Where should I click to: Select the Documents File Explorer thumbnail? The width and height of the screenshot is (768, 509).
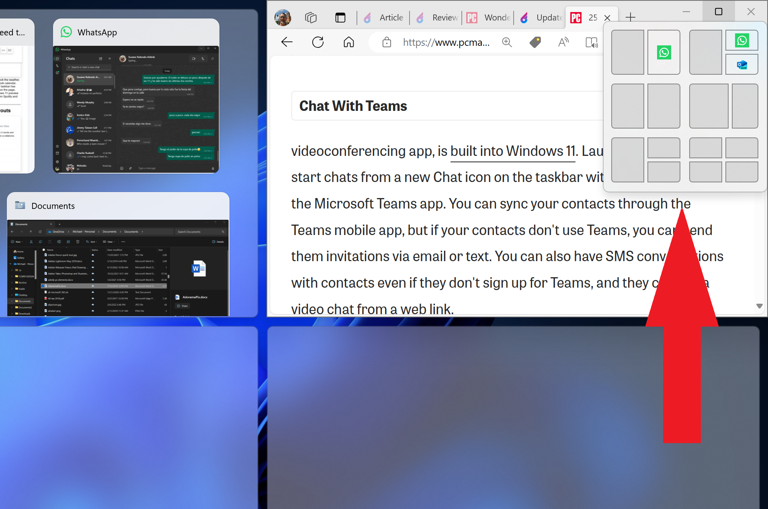tap(118, 267)
